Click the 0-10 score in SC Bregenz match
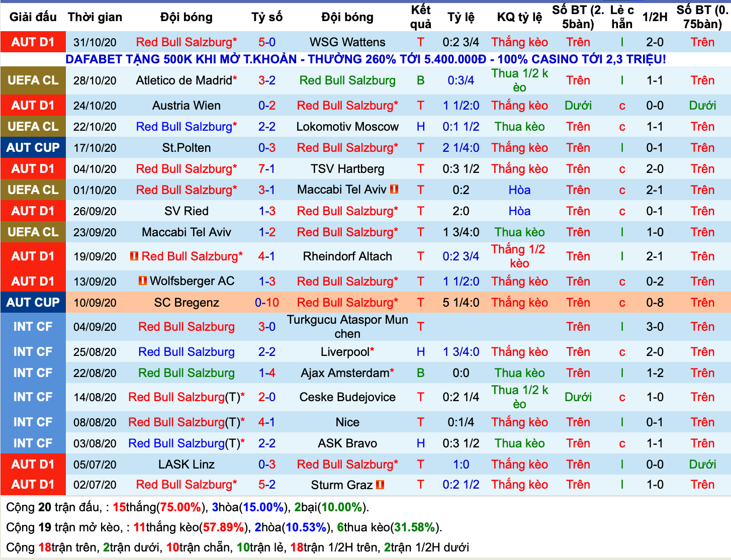 pos(267,303)
